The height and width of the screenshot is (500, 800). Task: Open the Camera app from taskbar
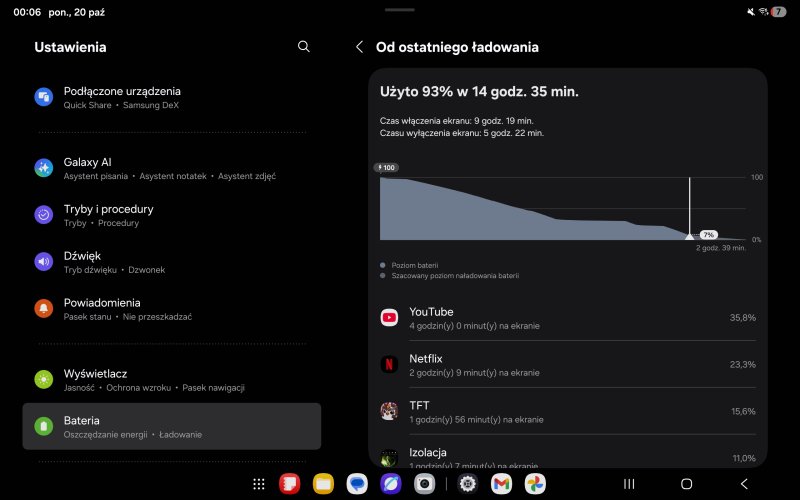pyautogui.click(x=425, y=484)
